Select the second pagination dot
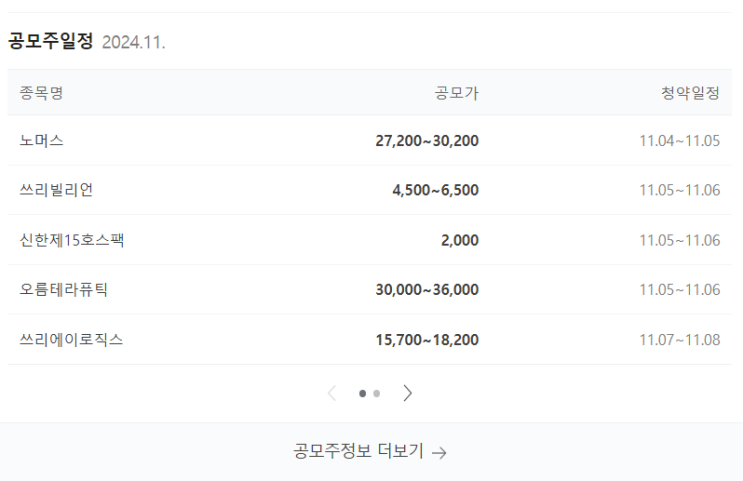743x481 pixels. pyautogui.click(x=377, y=393)
